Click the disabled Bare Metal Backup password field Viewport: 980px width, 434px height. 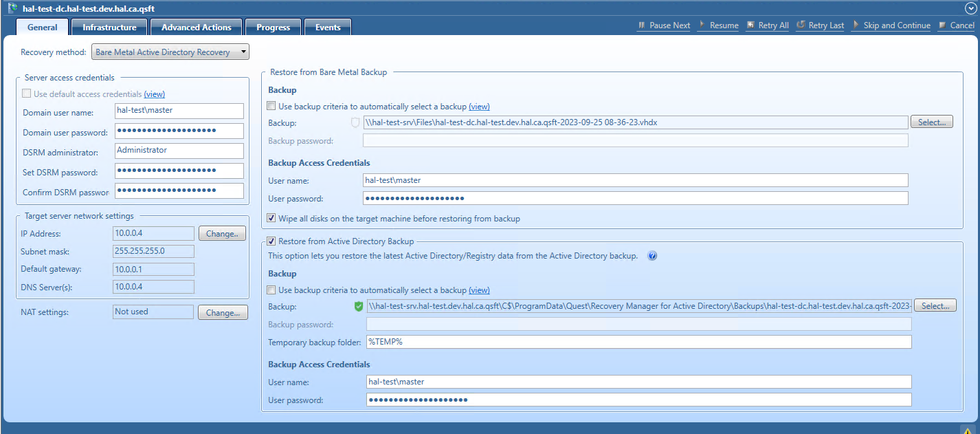(x=636, y=140)
